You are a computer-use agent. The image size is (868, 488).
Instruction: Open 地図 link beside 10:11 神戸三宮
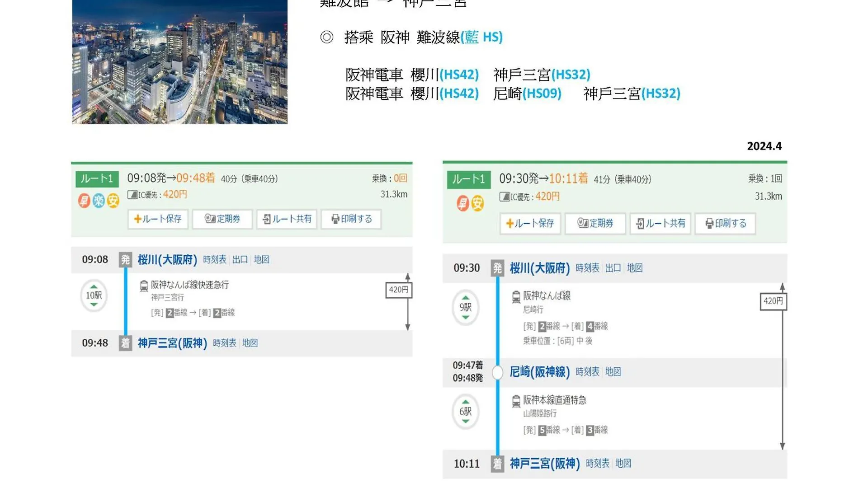pyautogui.click(x=623, y=464)
